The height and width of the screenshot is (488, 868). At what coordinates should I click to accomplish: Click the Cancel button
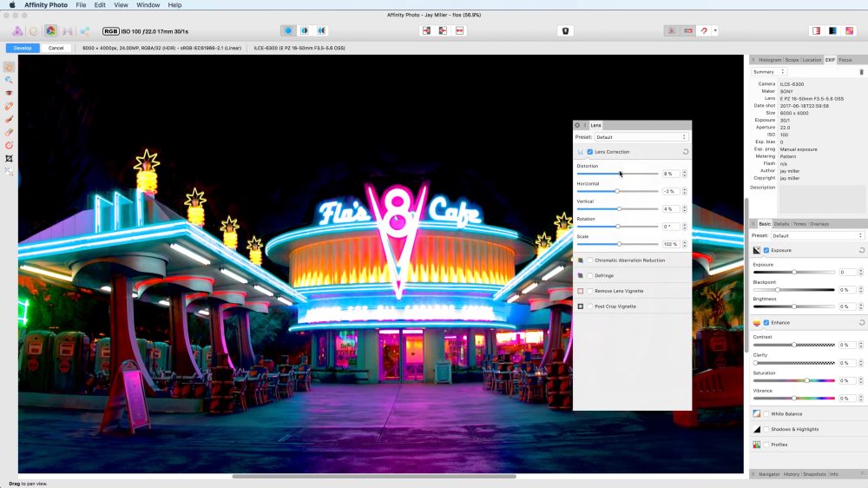point(56,48)
